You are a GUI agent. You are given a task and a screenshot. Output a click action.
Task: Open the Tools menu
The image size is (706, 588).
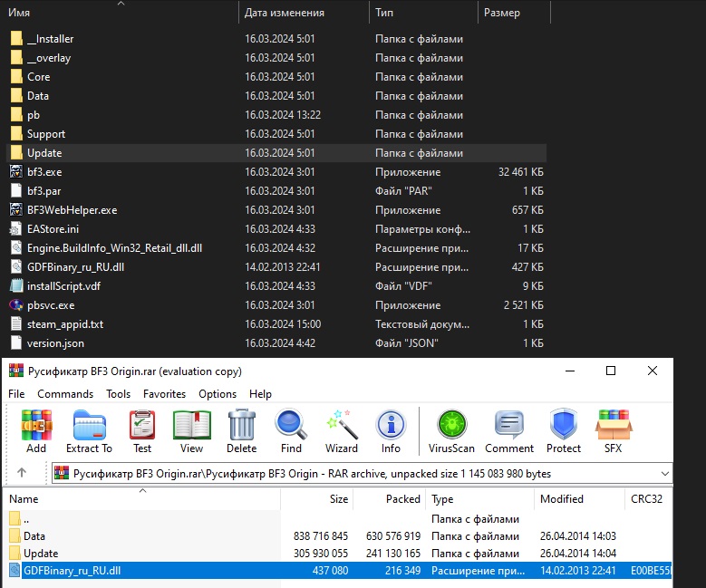coord(119,394)
